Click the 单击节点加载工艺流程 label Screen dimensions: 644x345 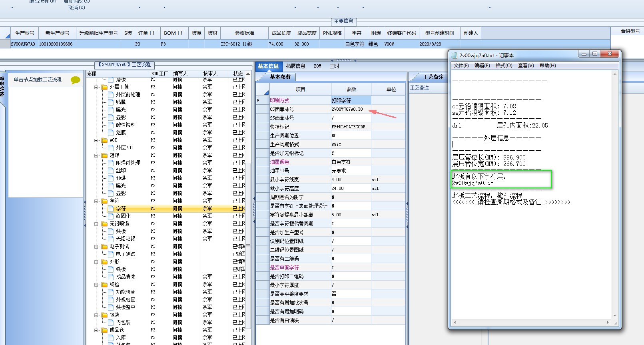pyautogui.click(x=38, y=80)
